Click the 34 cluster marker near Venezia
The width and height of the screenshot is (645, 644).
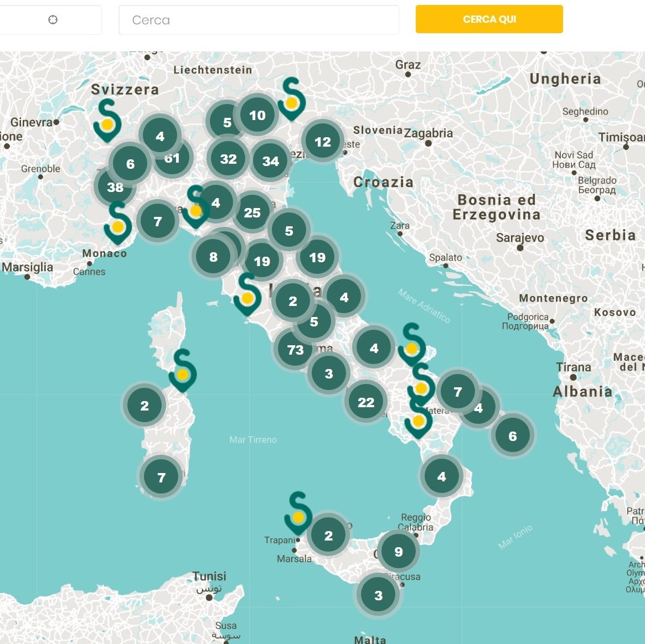pyautogui.click(x=270, y=162)
